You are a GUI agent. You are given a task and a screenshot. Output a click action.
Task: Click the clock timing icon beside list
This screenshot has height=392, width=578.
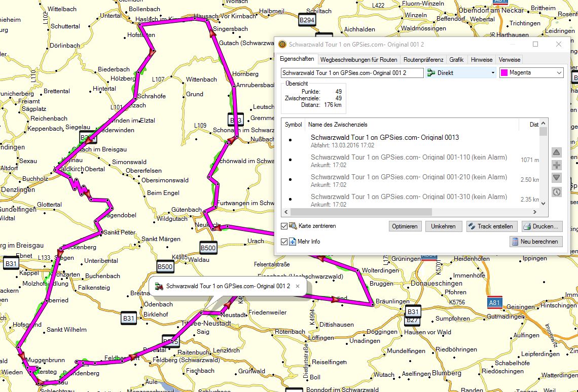click(556, 192)
